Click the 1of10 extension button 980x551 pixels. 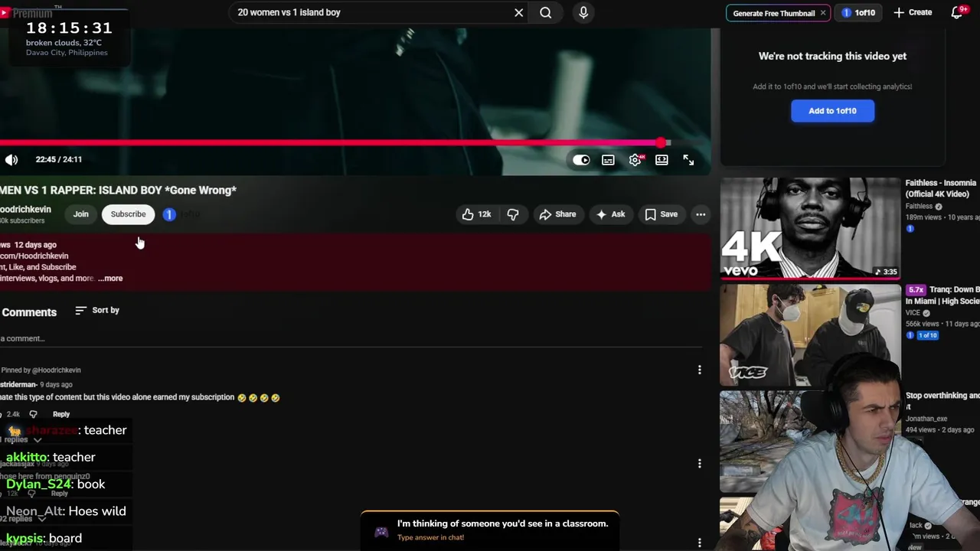point(858,13)
